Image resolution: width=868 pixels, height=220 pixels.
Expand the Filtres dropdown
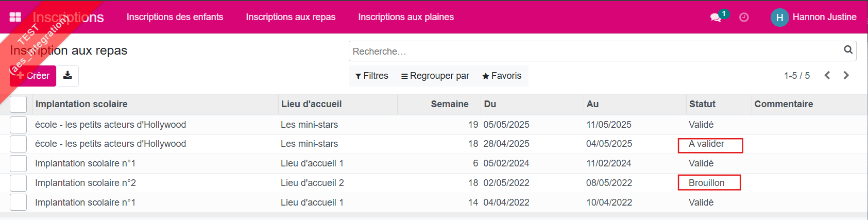(x=371, y=76)
